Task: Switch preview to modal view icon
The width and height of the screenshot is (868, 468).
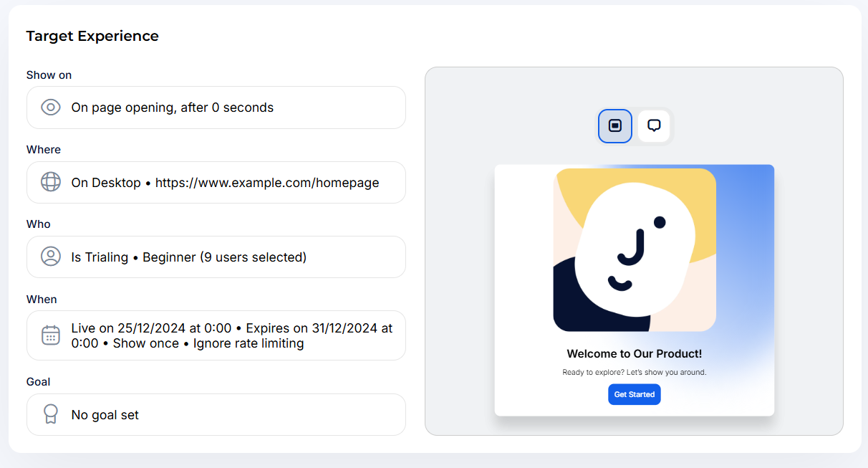Action: [614, 126]
